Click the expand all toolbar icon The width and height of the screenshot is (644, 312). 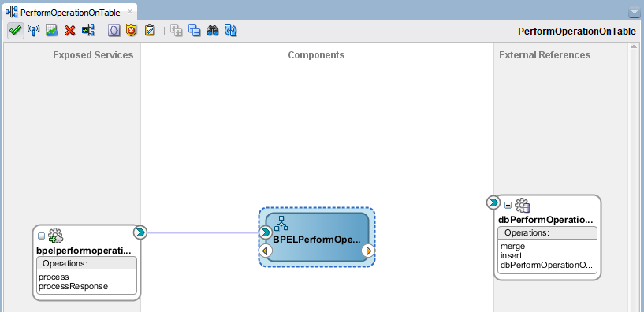coord(177,31)
